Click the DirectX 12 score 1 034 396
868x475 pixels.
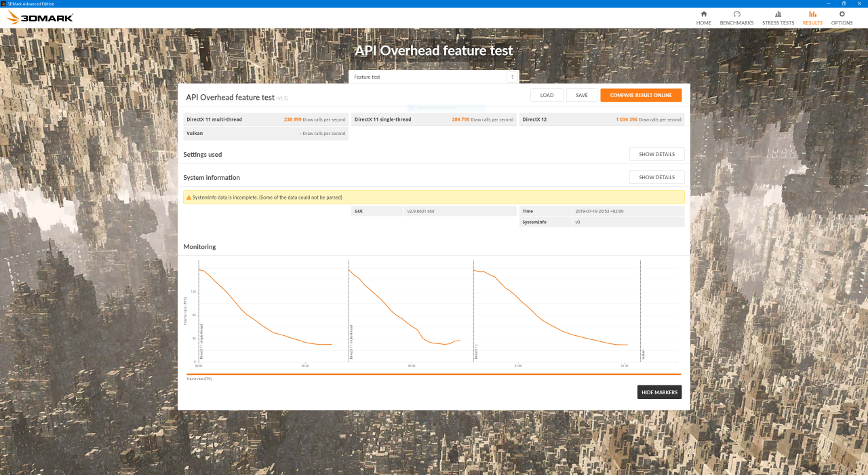(x=627, y=119)
